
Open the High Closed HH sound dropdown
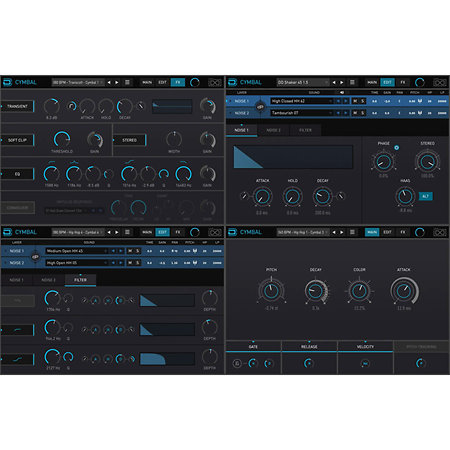click(x=302, y=101)
